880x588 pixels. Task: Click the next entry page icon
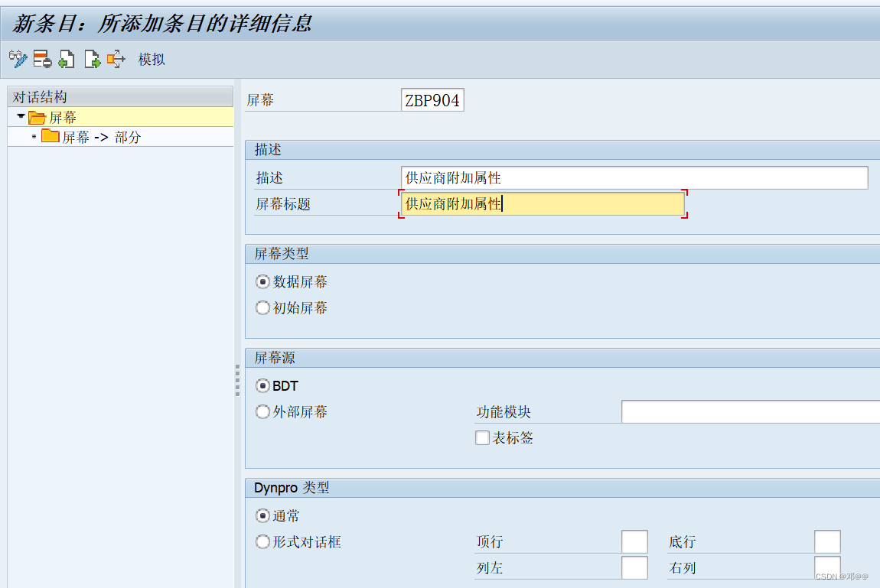92,59
